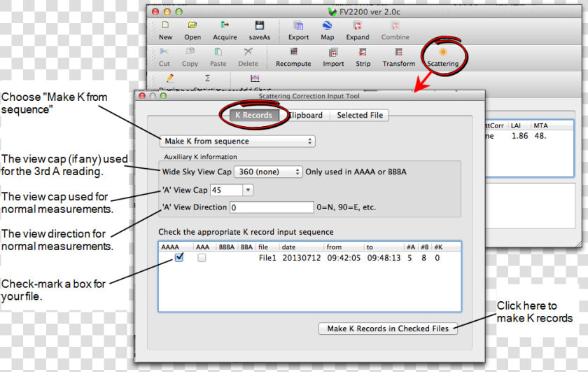This screenshot has height=372, width=588.
Task: Click the Paste toolbar icon
Action: tap(218, 52)
